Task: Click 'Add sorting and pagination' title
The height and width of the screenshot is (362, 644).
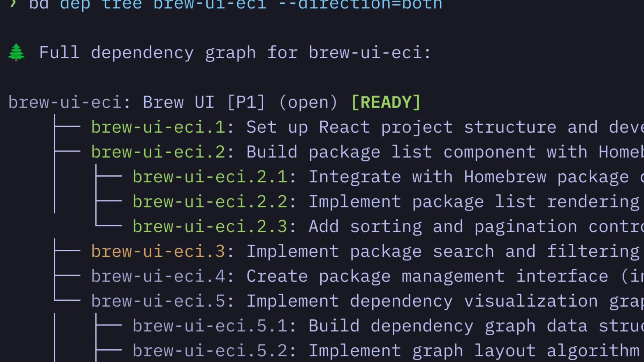Action: pos(443,227)
